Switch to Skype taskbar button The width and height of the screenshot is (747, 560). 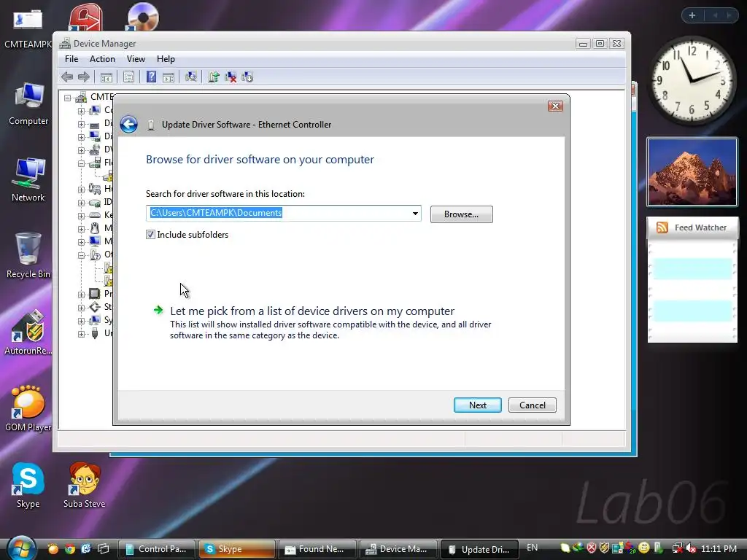click(x=237, y=549)
